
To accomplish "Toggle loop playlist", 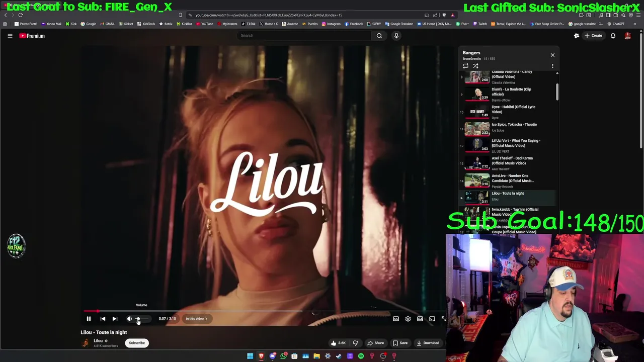I will [465, 66].
